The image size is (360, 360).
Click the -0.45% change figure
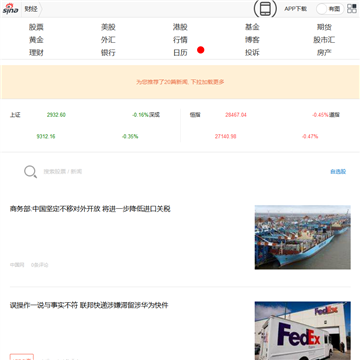tap(320, 115)
